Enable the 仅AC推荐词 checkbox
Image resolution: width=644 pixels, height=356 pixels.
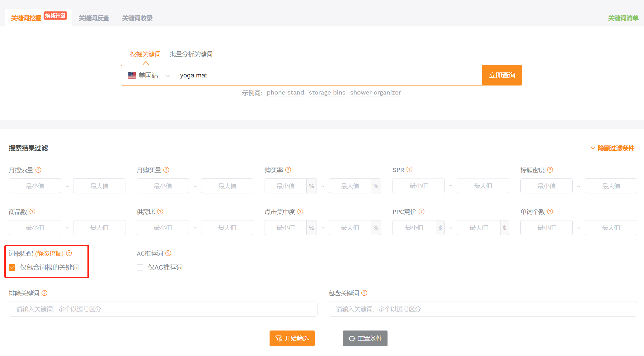click(140, 267)
